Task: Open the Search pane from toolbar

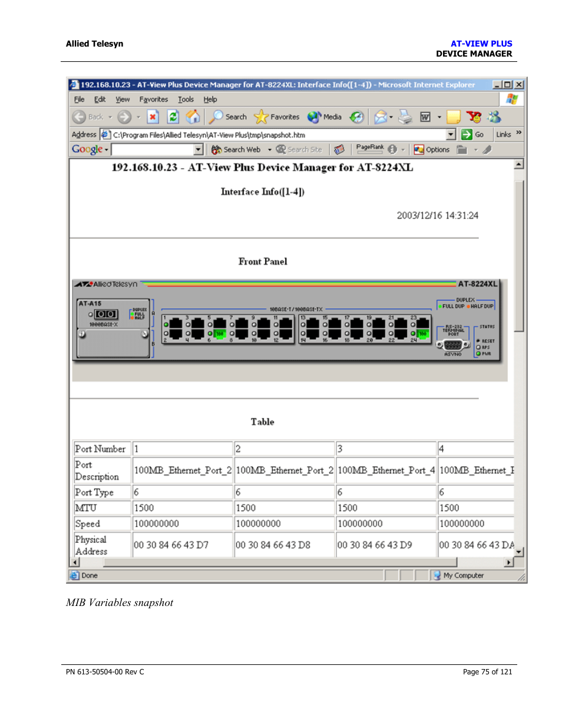Action: (229, 117)
